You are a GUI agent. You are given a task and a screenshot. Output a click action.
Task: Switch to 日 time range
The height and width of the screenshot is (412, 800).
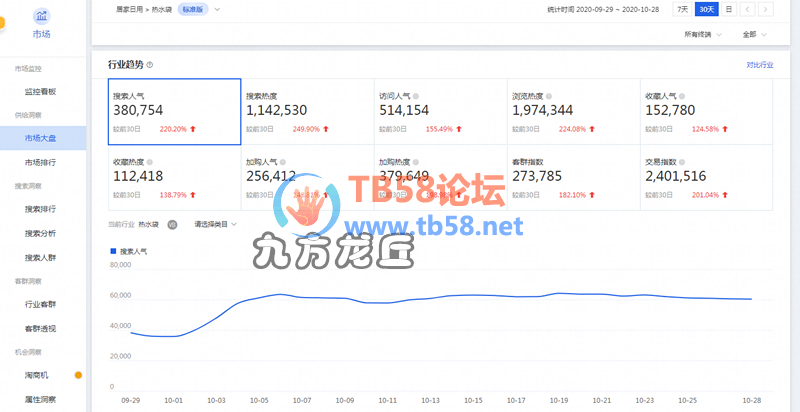pos(729,9)
